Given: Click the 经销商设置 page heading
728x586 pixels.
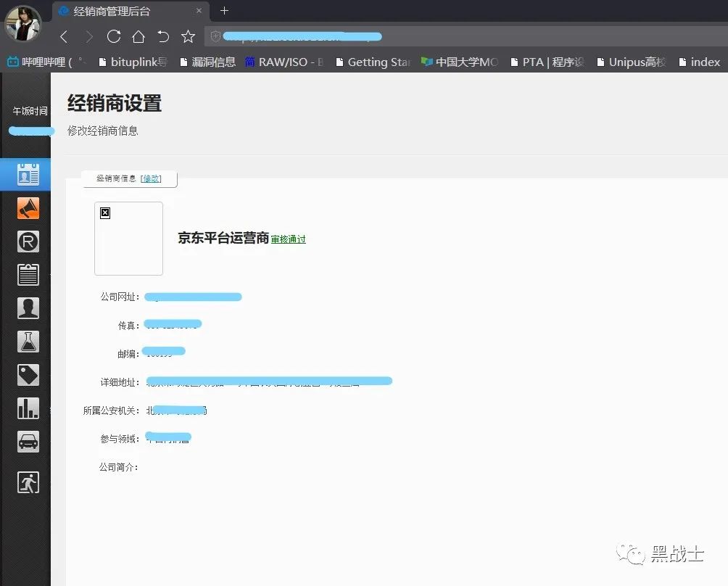Looking at the screenshot, I should coord(115,103).
